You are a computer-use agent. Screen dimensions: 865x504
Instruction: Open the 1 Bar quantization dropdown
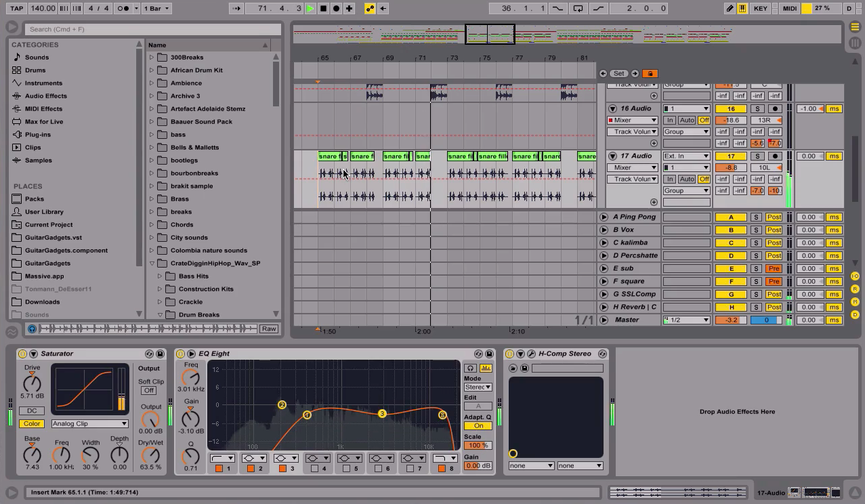pos(156,8)
